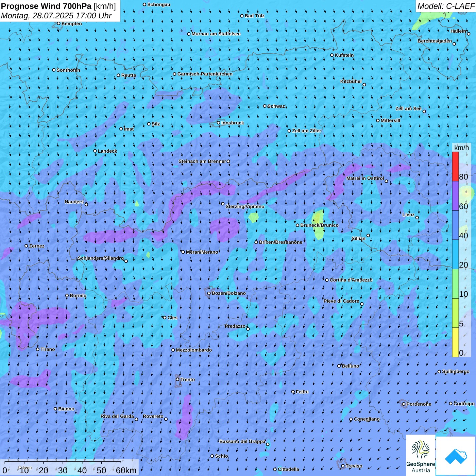Click the km/h legend heading
This screenshot has height=476, width=476.
coord(461,147)
